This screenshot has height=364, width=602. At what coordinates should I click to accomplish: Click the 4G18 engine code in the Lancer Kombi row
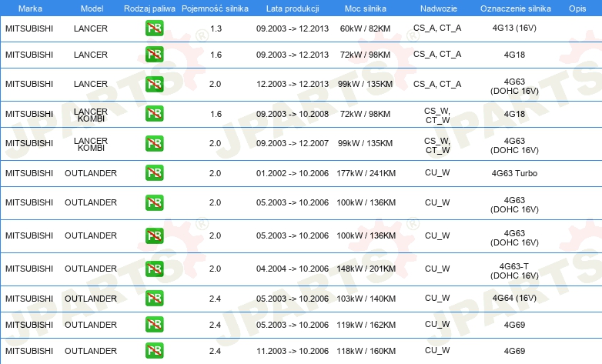(x=514, y=114)
